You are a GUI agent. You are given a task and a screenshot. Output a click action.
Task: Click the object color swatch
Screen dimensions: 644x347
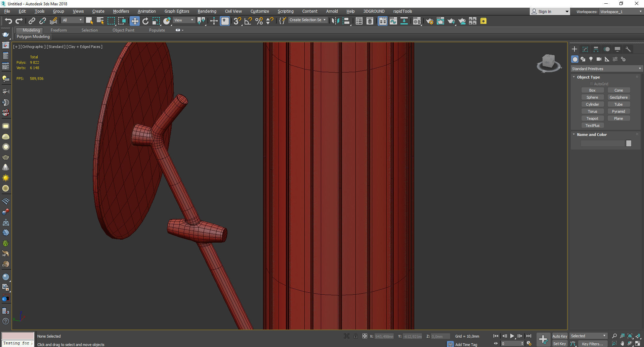629,143
